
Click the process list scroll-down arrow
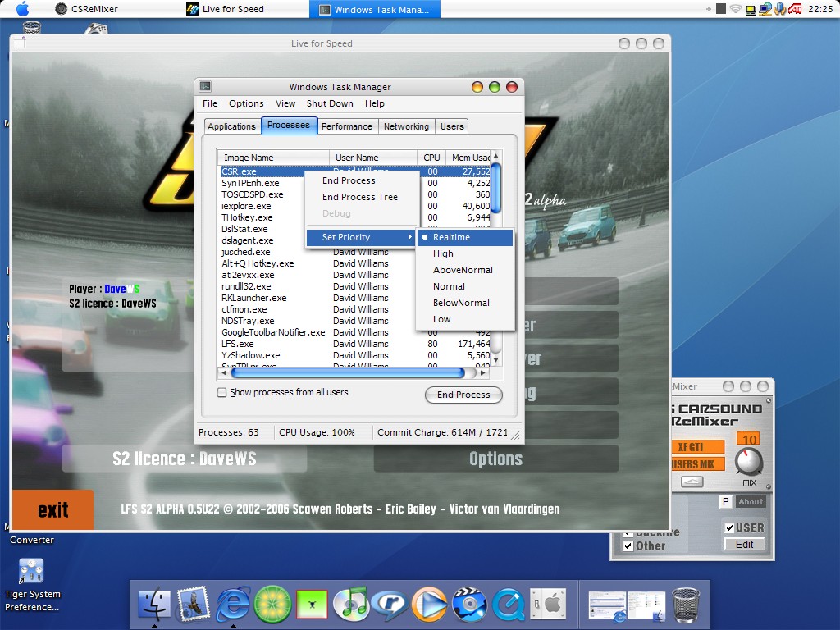coord(496,360)
